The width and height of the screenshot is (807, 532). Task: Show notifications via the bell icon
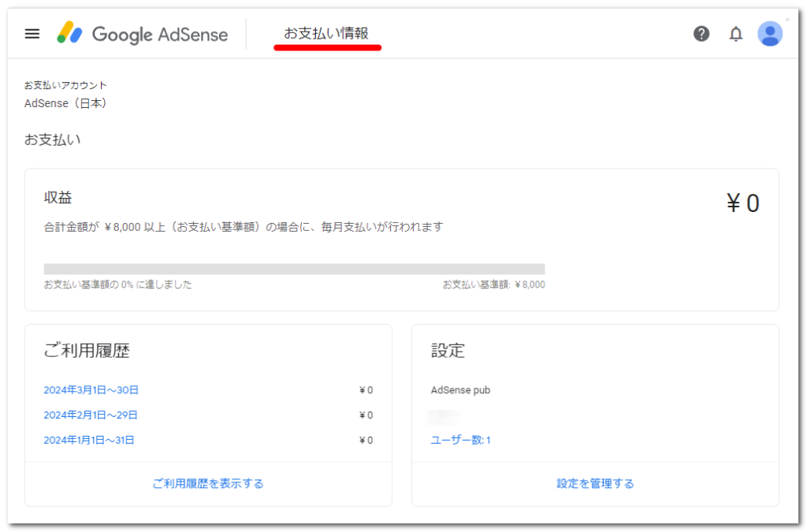pos(735,34)
